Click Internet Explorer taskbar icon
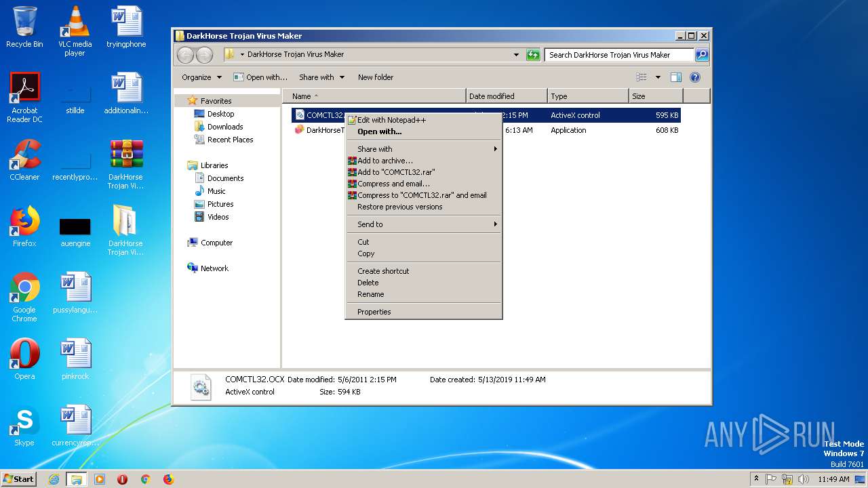868x488 pixels. 54,479
